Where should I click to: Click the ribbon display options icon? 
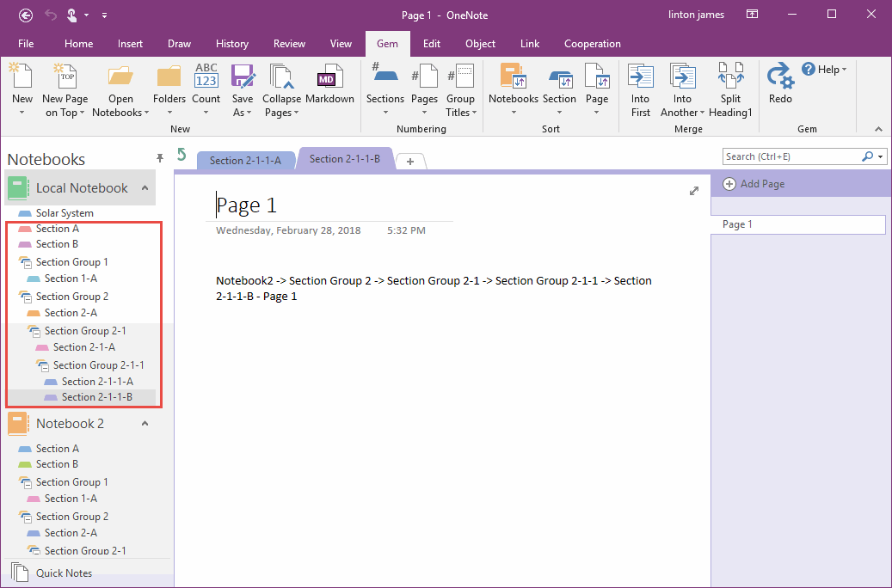(x=752, y=15)
